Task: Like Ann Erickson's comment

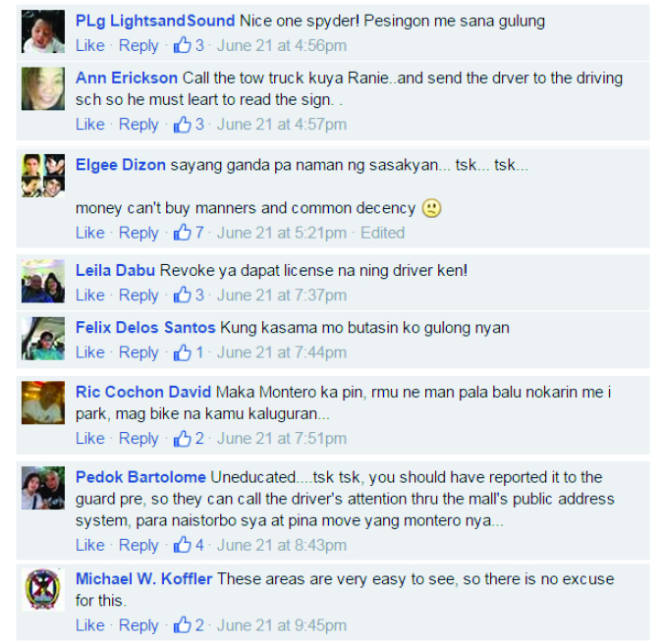Action: pos(90,125)
